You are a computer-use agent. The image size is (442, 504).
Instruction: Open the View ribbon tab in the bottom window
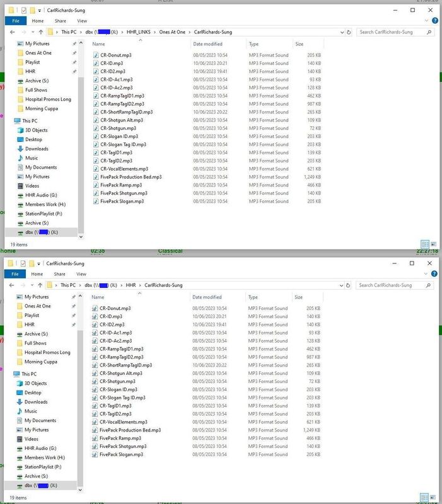point(81,274)
